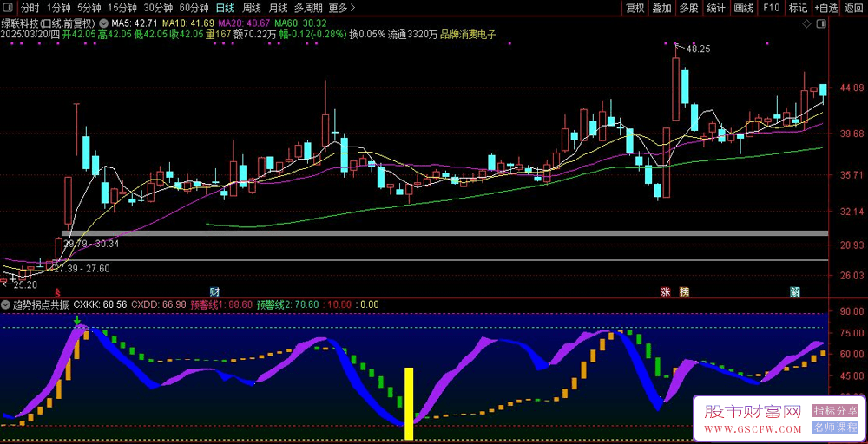868x444 pixels.
Task: Switch to 周线 weekly period tab
Action: pyautogui.click(x=252, y=8)
